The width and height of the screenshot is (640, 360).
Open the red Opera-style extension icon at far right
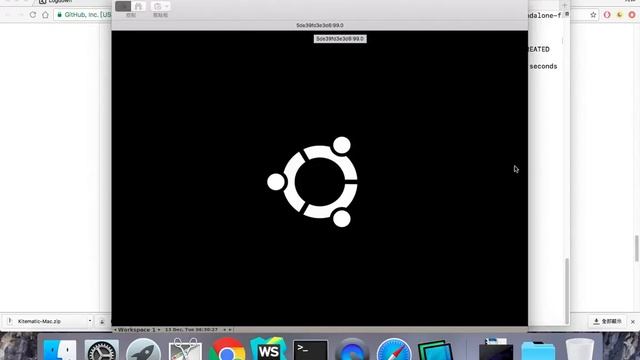(632, 15)
